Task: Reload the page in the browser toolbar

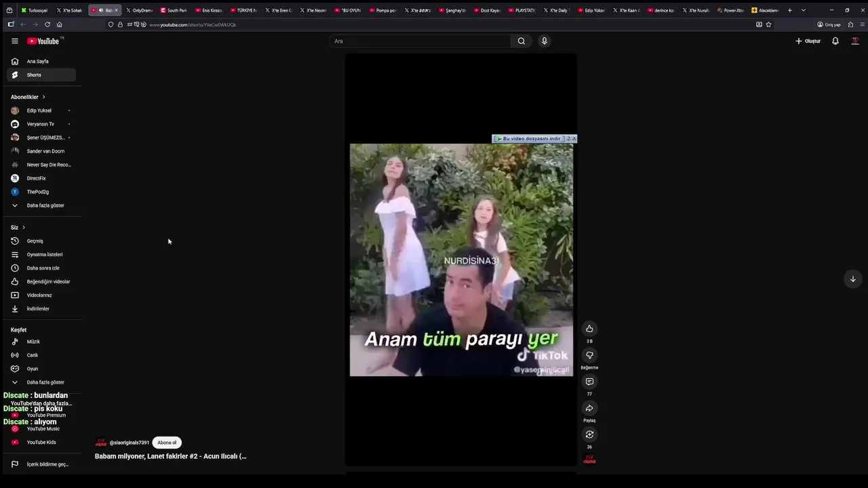Action: coord(47,24)
